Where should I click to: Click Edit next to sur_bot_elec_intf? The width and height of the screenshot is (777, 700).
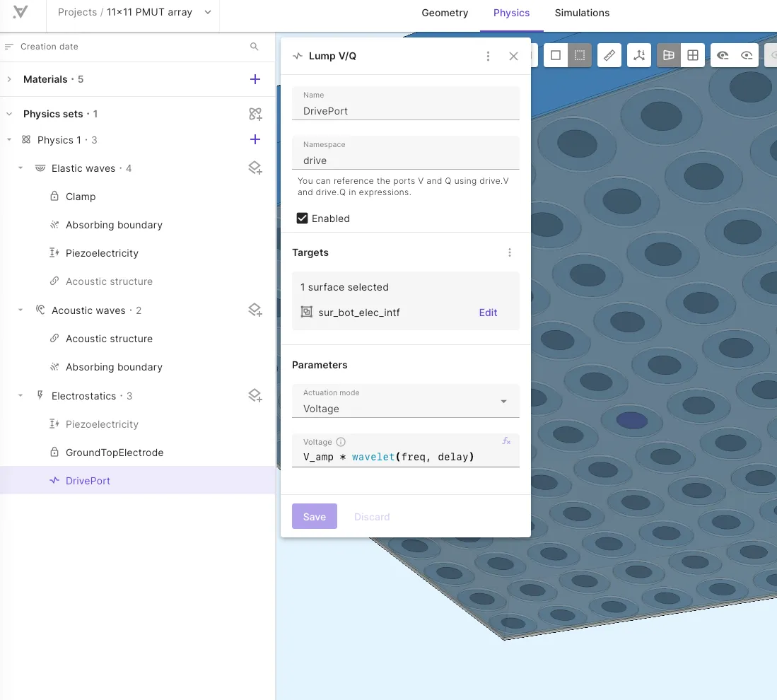[488, 313]
